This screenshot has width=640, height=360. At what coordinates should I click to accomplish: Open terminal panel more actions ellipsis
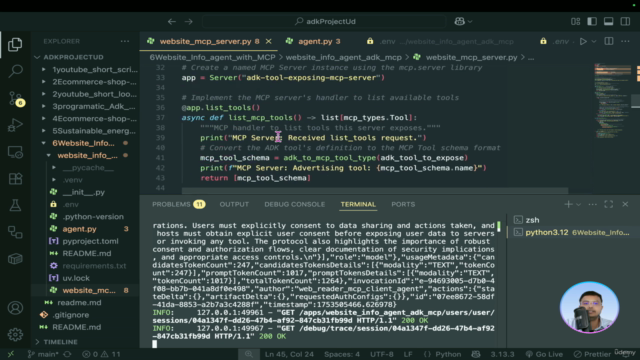pos(593,204)
